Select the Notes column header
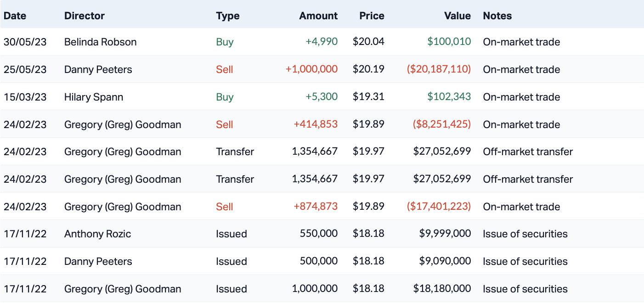644x303 pixels. pos(497,16)
